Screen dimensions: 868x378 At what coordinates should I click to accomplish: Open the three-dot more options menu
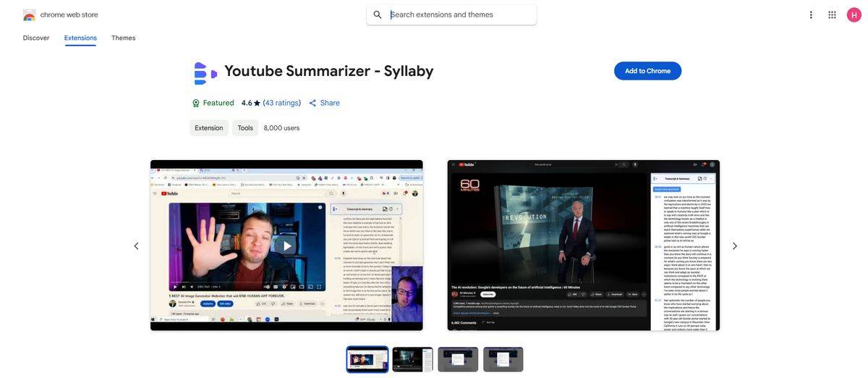(x=811, y=14)
